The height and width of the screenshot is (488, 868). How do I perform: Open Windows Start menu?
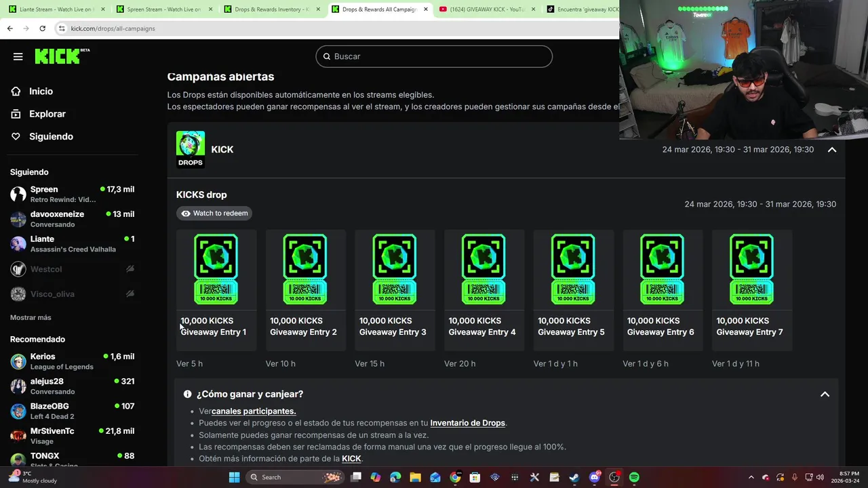(x=234, y=477)
